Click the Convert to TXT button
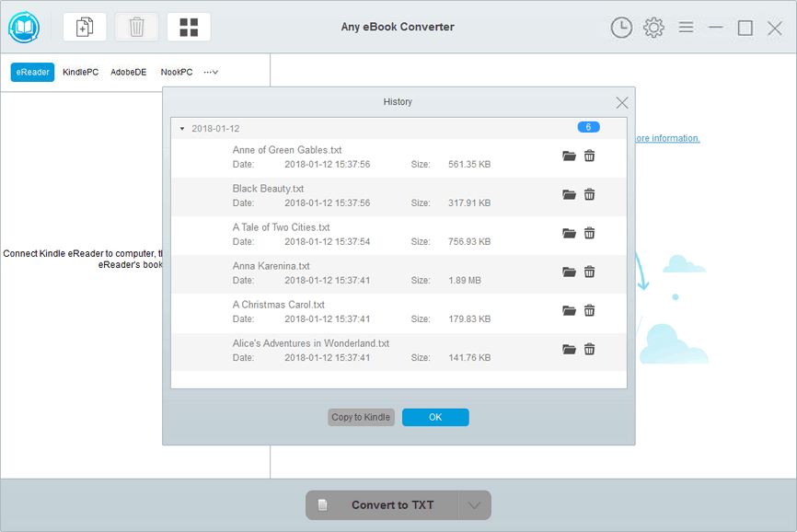Image resolution: width=797 pixels, height=532 pixels. click(x=382, y=505)
